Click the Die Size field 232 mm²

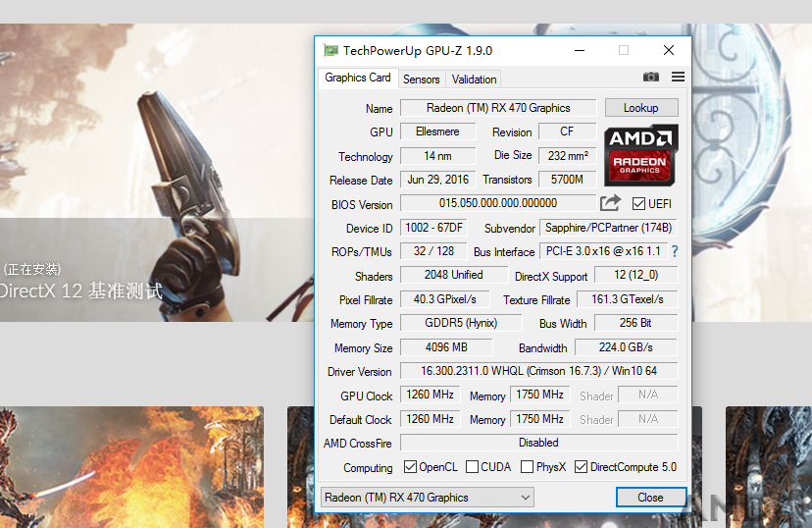[567, 156]
